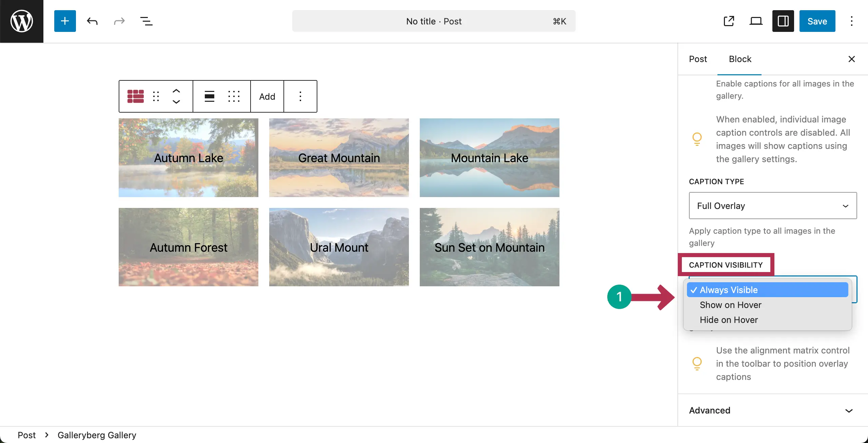Screen dimensions: 868x443
Task: Open the Document Overview list icon
Action: tap(146, 21)
